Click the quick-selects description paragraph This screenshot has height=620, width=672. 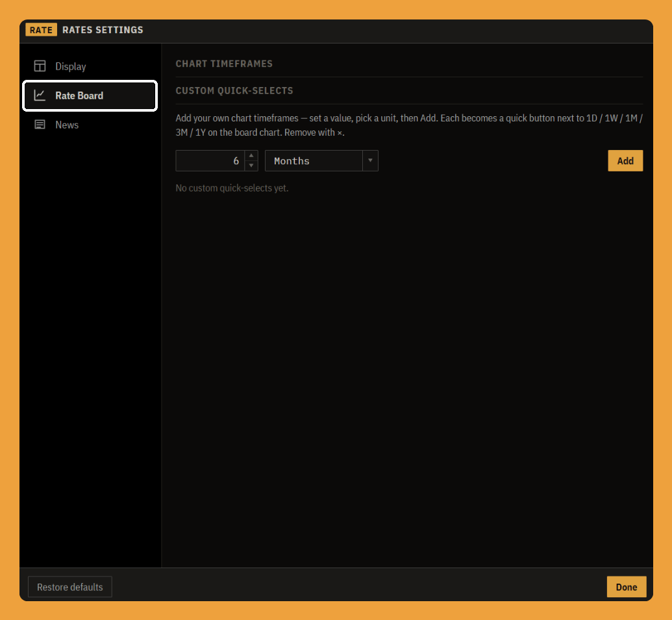coord(409,125)
